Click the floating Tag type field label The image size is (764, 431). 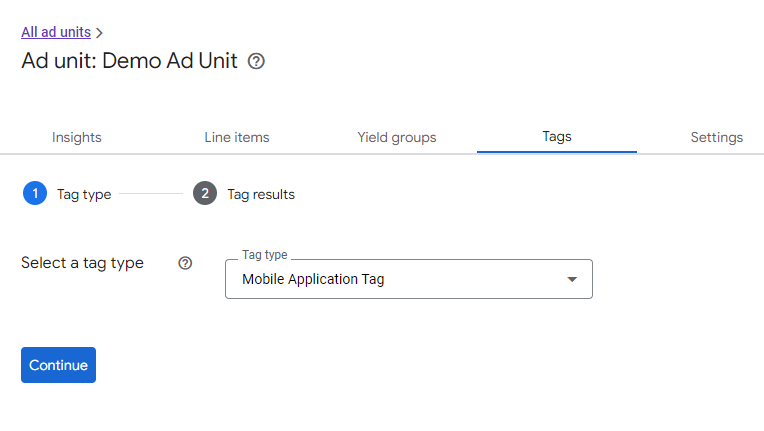coord(265,255)
